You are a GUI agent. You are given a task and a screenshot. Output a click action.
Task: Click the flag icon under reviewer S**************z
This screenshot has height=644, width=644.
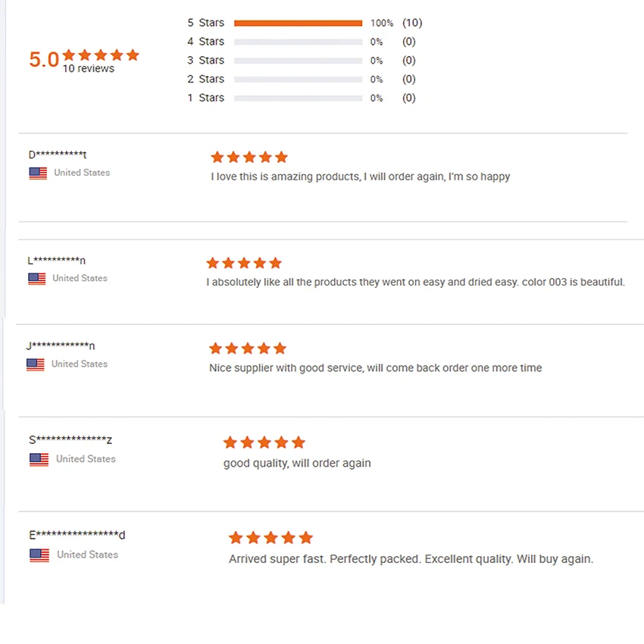click(x=39, y=459)
